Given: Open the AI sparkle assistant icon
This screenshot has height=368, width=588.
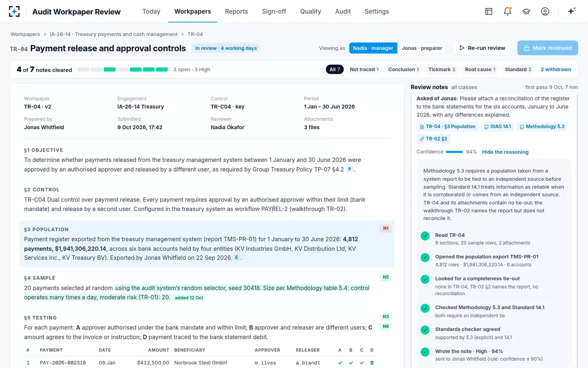Looking at the screenshot, I should coord(572,11).
